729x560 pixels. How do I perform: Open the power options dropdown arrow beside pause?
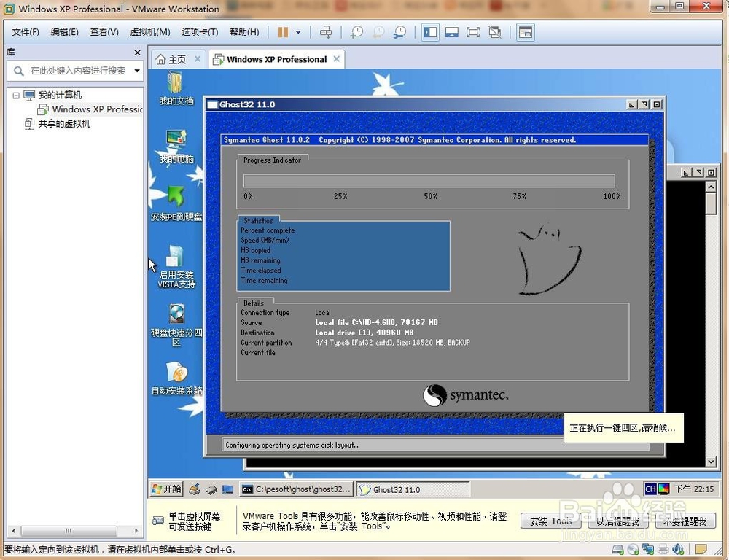(298, 32)
